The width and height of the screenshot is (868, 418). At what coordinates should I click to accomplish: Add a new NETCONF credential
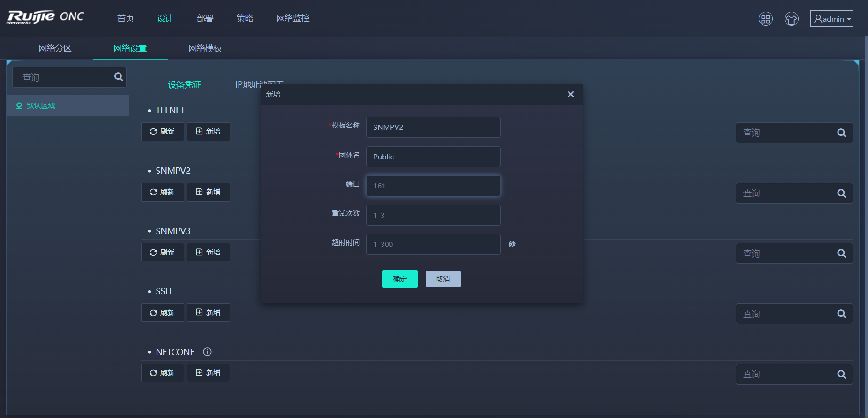[208, 373]
